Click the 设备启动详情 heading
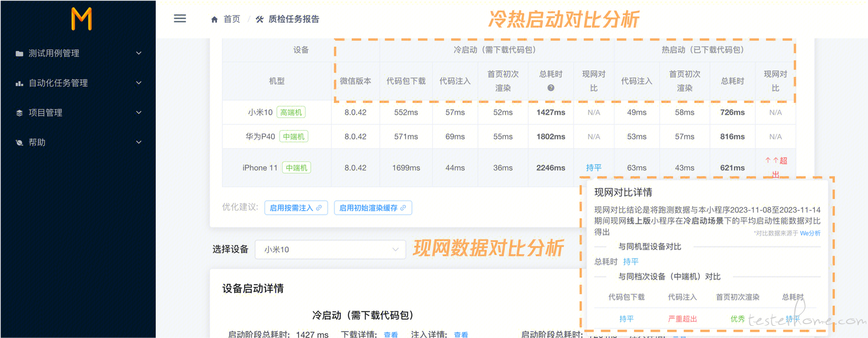 [x=253, y=288]
